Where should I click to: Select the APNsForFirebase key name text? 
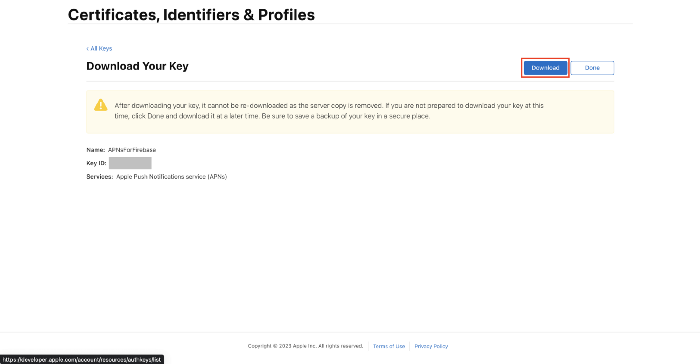(132, 150)
